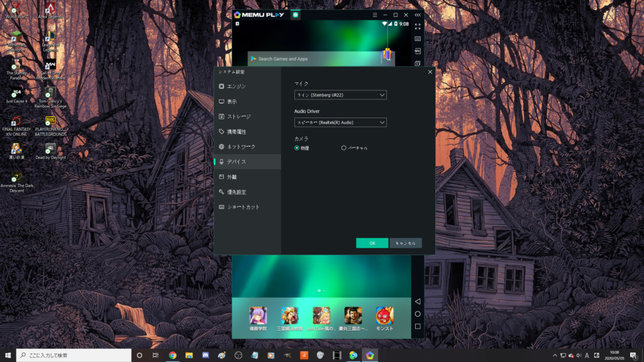Click the gift box icon in MEmu
Image resolution: width=644 pixels, height=362 pixels.
(387, 54)
